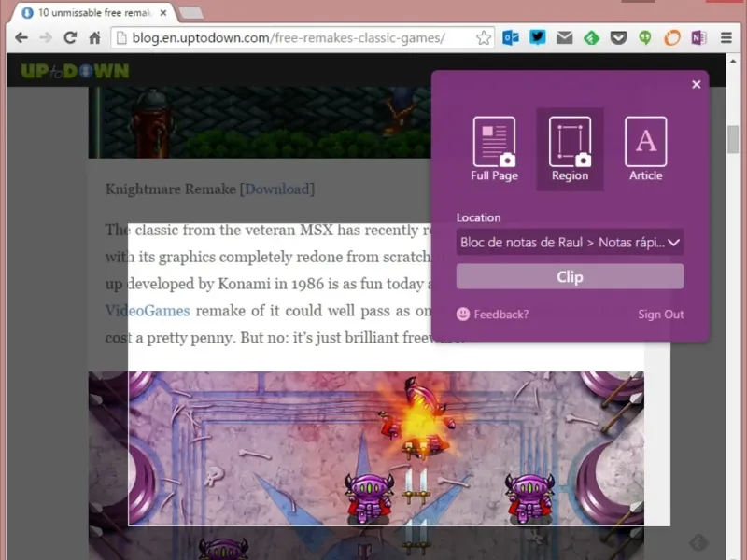The image size is (747, 560).
Task: Click the scrollbar up arrow
Action: (x=733, y=61)
